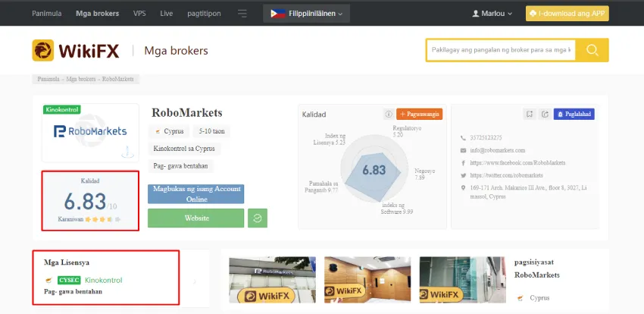Click the RoboMarkets broker title heading
This screenshot has height=314, width=644.
[187, 112]
